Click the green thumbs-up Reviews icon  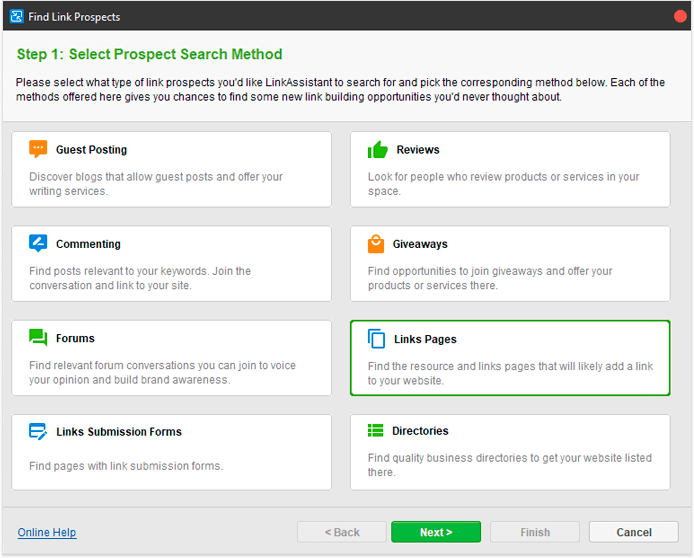point(378,149)
